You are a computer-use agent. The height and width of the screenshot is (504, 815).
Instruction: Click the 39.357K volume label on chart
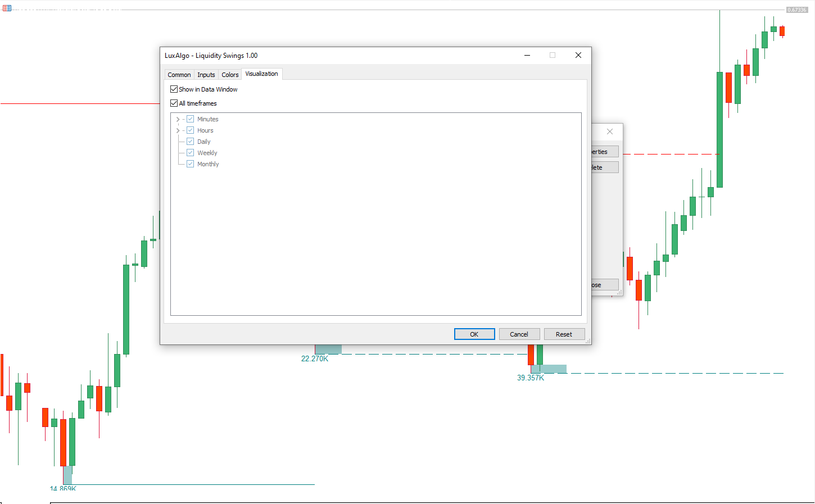pyautogui.click(x=531, y=378)
